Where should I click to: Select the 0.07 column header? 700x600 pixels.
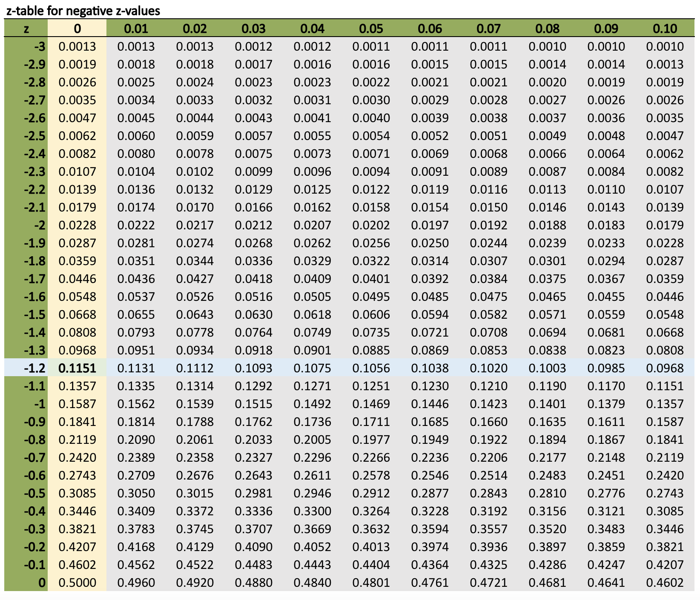pos(488,29)
